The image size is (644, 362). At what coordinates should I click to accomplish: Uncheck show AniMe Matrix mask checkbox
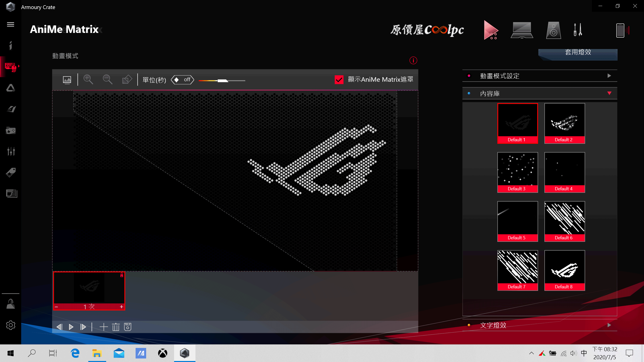click(339, 80)
